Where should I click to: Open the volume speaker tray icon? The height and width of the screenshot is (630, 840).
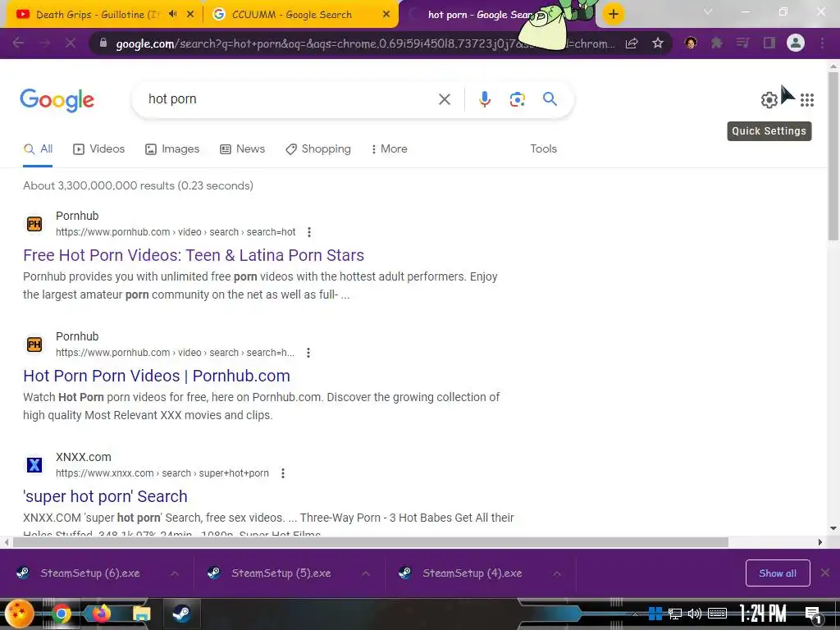[x=695, y=614]
